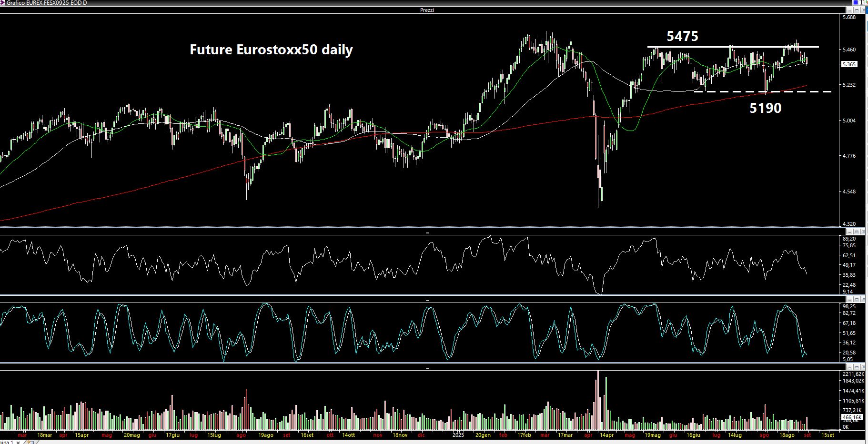Click the 1474,41K volume scale value
Viewport: 868px width, 444px height.
853,391
